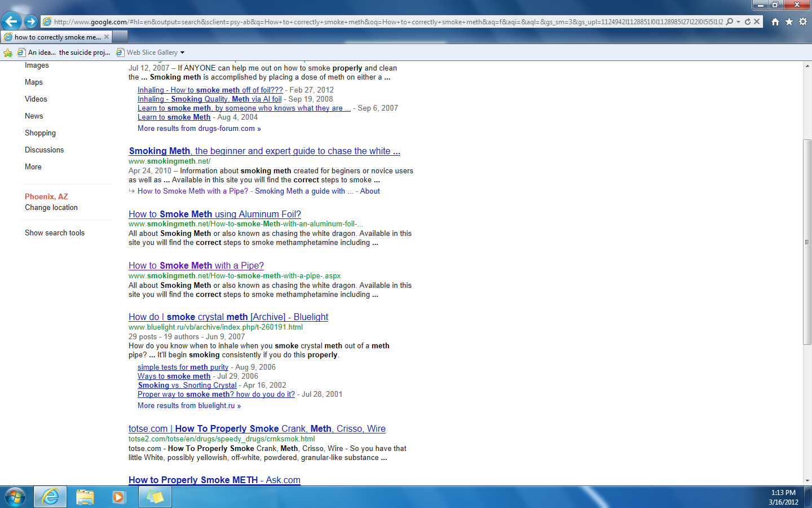
Task: Stop page loading with the X icon
Action: coord(757,21)
